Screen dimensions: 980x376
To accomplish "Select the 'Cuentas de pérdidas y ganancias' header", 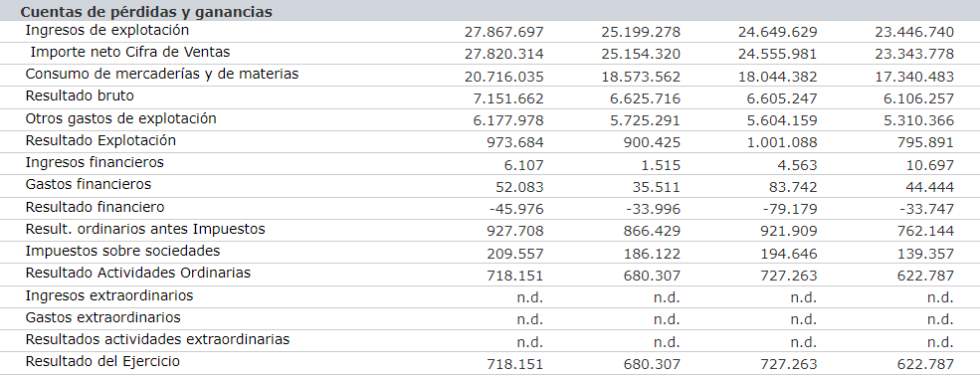I will [x=146, y=13].
